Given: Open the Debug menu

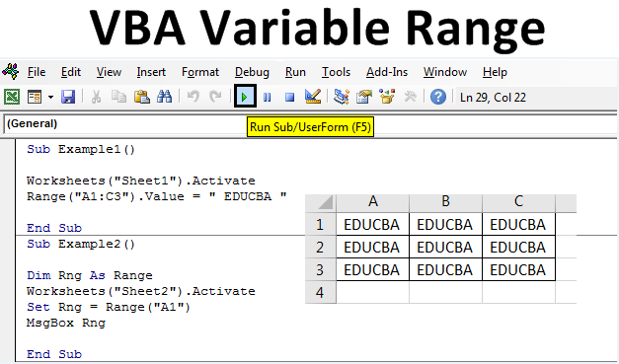Looking at the screenshot, I should click(x=252, y=72).
